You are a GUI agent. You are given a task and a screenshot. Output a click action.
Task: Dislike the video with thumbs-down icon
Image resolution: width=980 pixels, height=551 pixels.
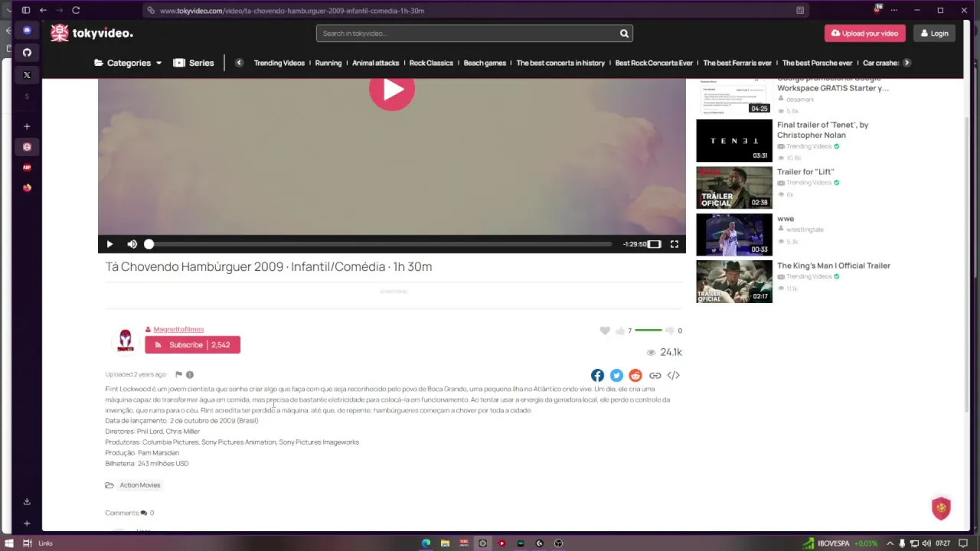tap(669, 331)
